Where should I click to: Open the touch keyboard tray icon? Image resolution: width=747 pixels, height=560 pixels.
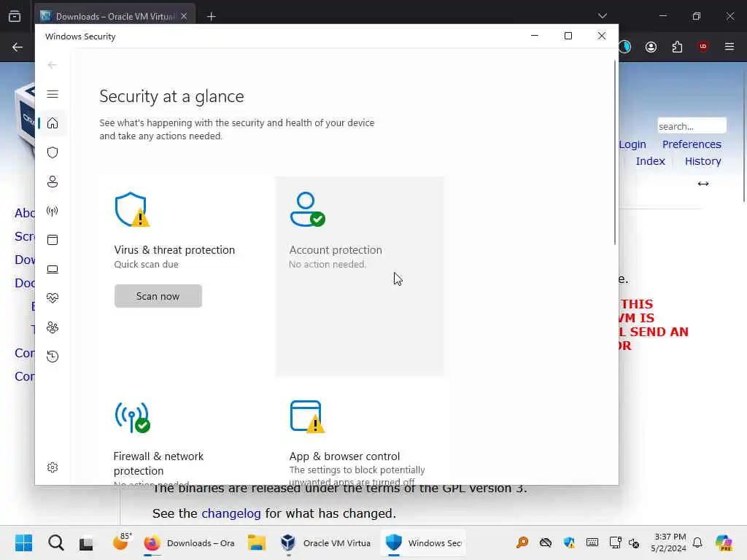(592, 542)
